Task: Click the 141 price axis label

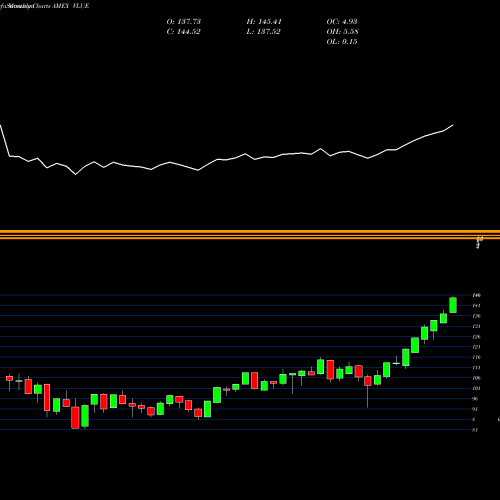Action: (476, 305)
